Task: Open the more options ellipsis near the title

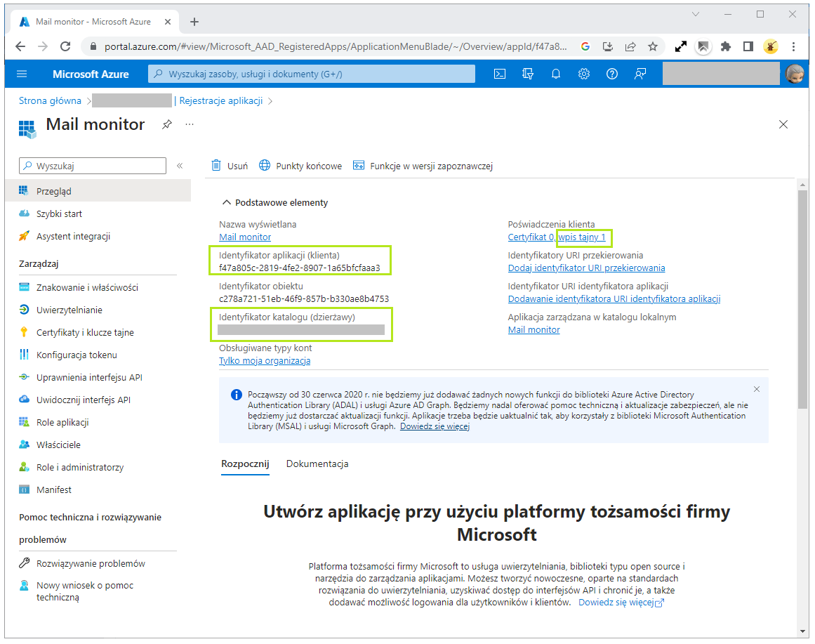Action: click(x=188, y=124)
